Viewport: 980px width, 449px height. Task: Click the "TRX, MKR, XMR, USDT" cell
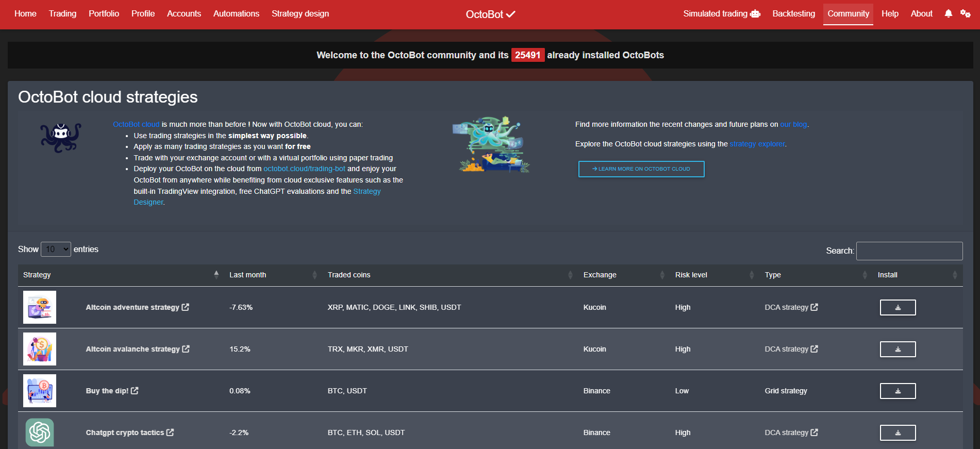tap(368, 349)
